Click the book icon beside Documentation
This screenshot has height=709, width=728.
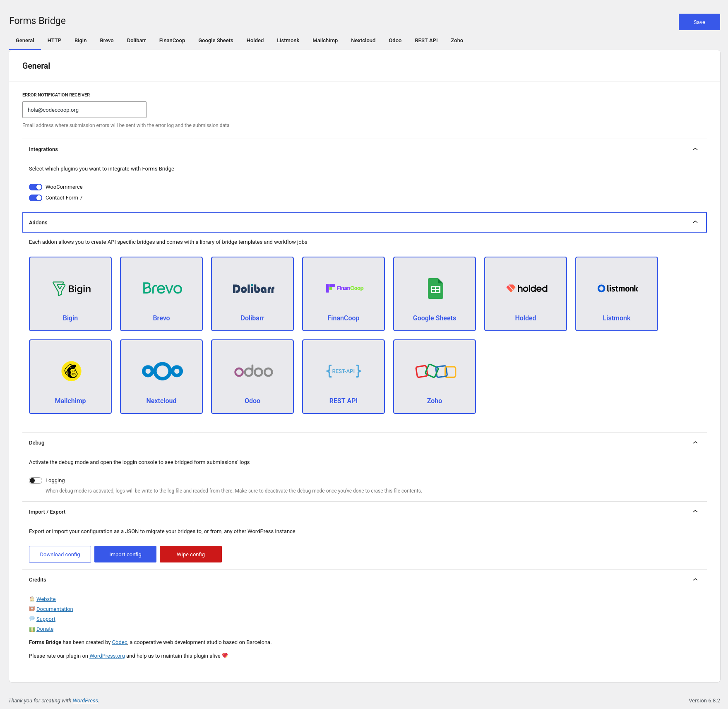[32, 609]
